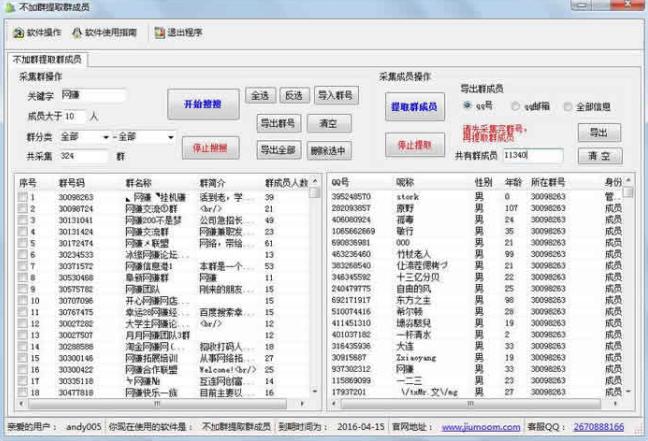The image size is (648, 441).
Task: Click the member list vertical scrollbar down arrow
Action: click(x=629, y=391)
